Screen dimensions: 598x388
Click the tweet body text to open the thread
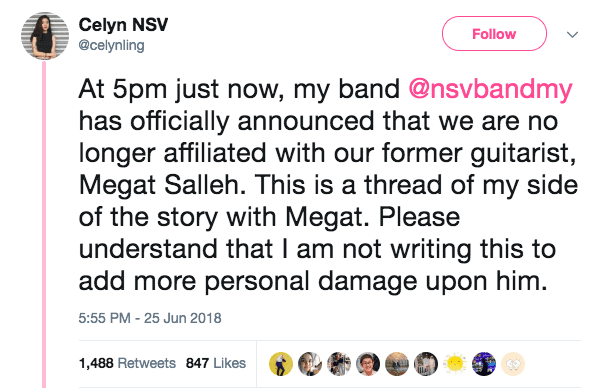[x=328, y=185]
